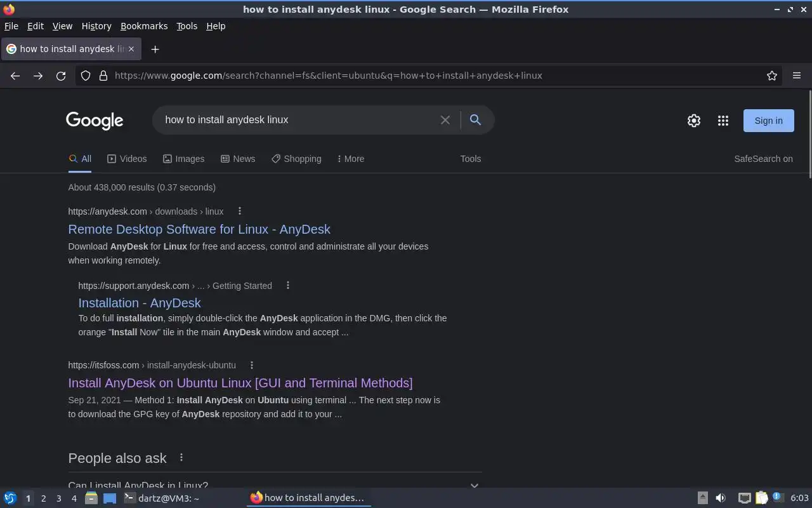
Task: View site security lock information
Action: [x=103, y=76]
